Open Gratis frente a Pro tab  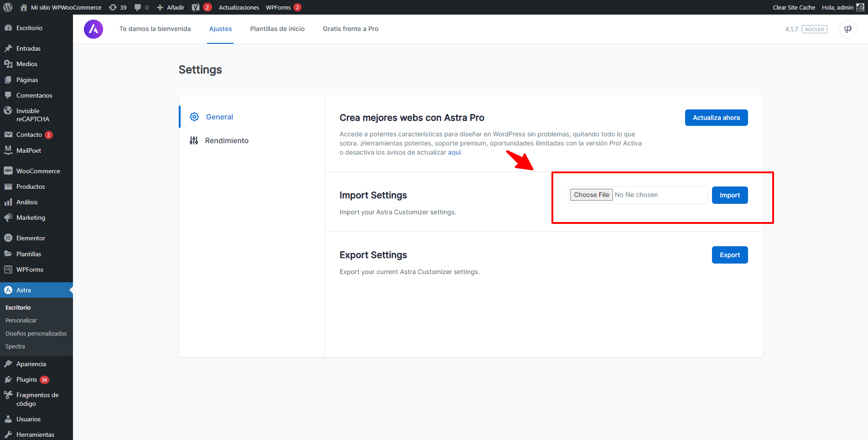[x=351, y=29]
